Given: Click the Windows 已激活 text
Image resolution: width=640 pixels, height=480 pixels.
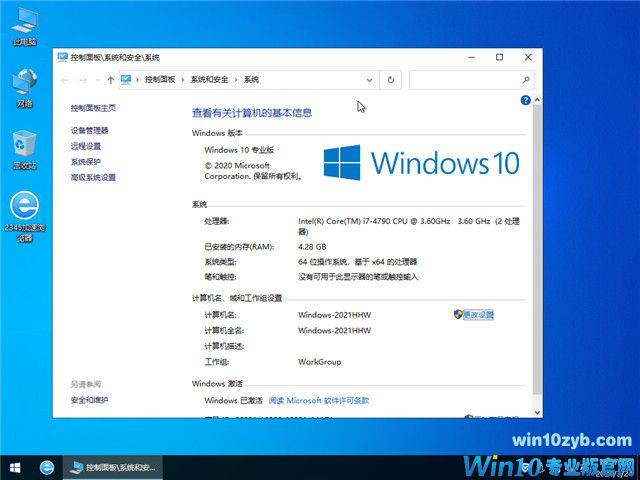Looking at the screenshot, I should click(x=233, y=400).
